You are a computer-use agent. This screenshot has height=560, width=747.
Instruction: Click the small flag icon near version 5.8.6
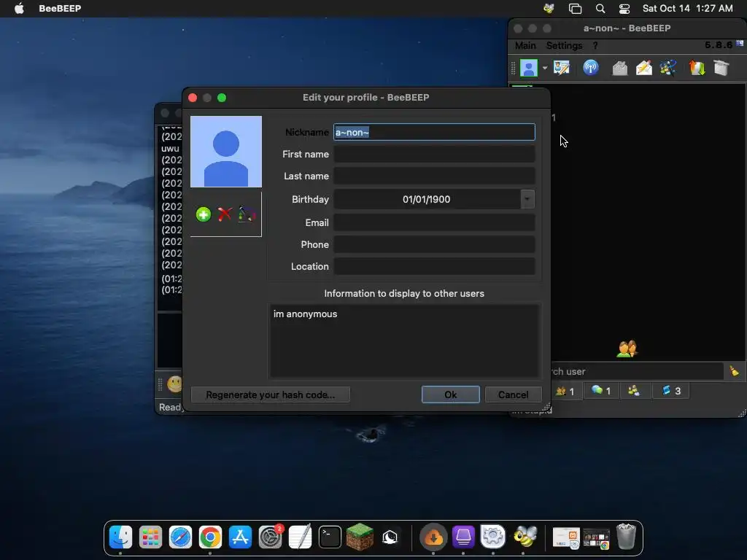740,43
